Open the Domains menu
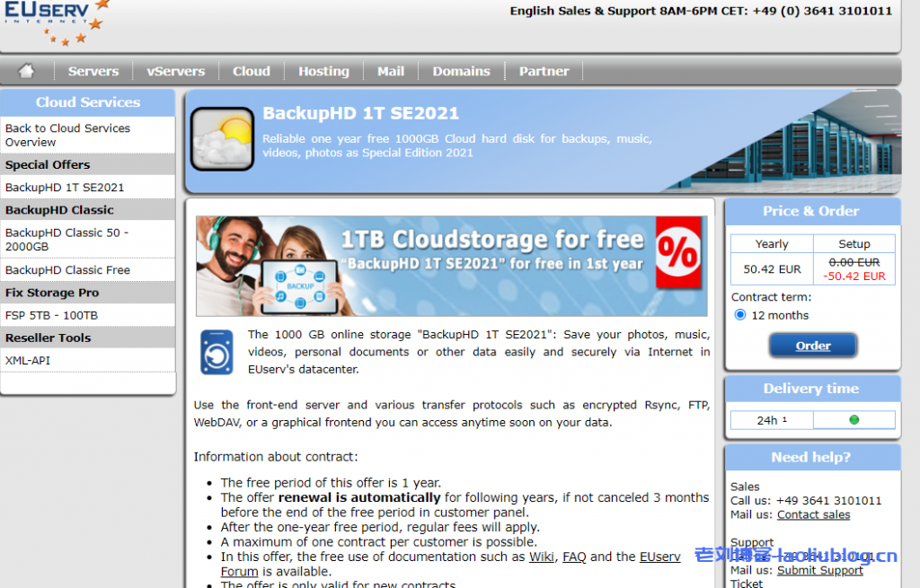 coord(461,71)
